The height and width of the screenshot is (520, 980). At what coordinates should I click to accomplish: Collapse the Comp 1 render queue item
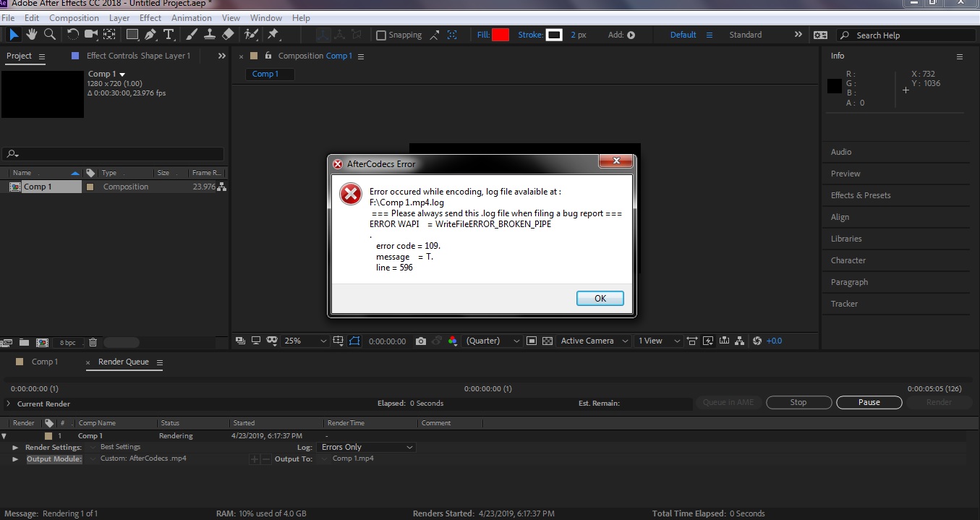4,436
